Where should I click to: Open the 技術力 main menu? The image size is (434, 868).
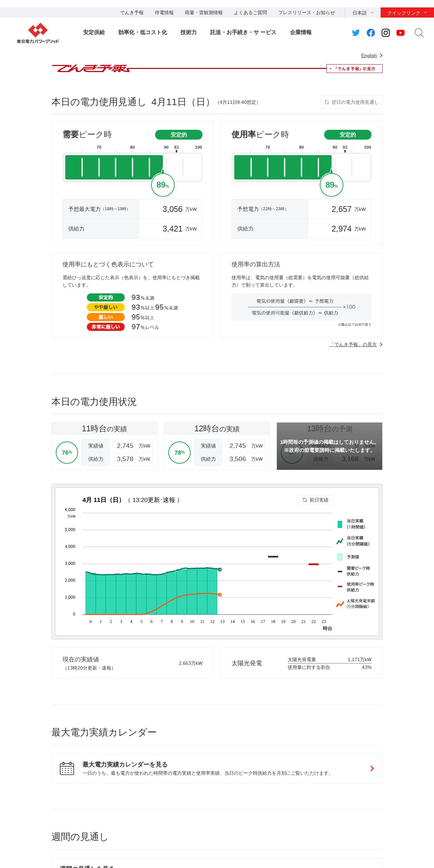pyautogui.click(x=189, y=32)
